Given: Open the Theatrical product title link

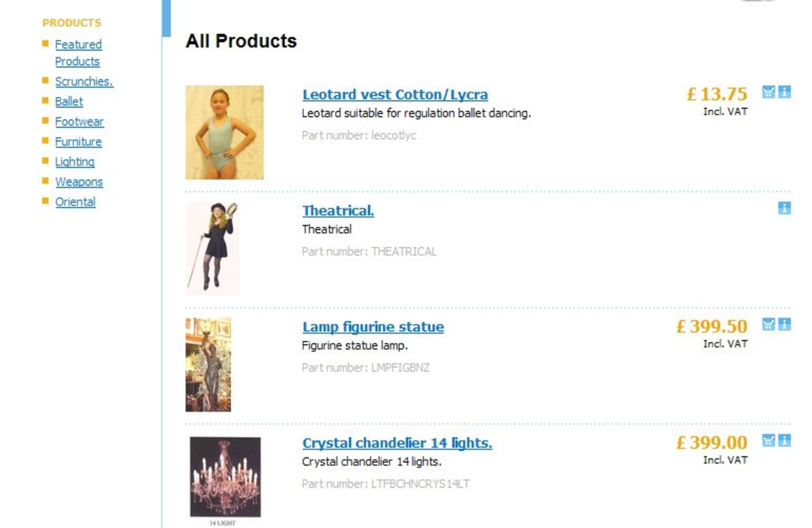Looking at the screenshot, I should pyautogui.click(x=338, y=211).
